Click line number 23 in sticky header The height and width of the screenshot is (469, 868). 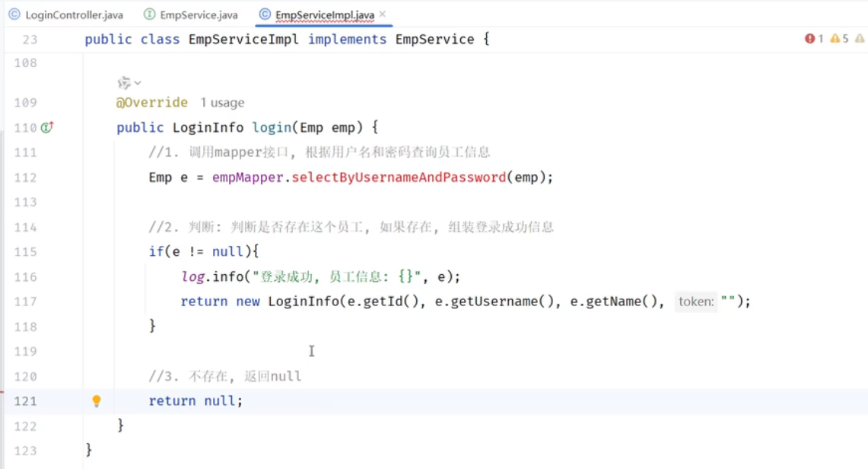pyautogui.click(x=30, y=40)
